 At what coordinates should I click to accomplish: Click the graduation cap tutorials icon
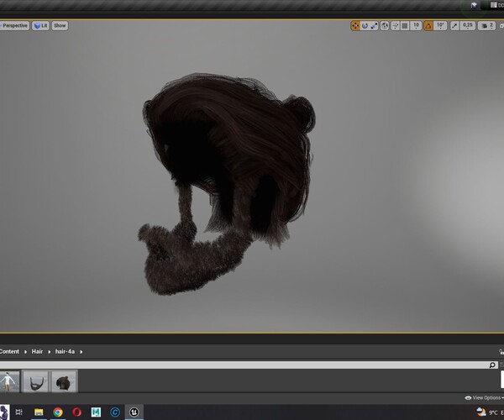[474, 5]
